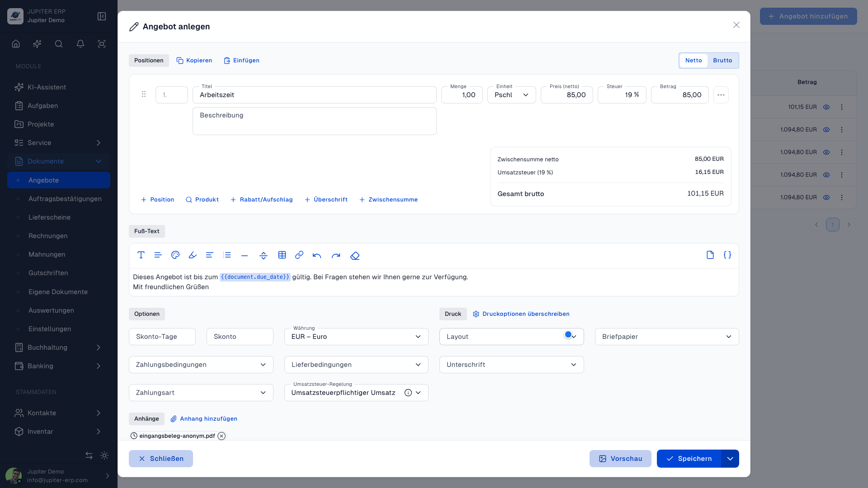Image resolution: width=868 pixels, height=488 pixels.
Task: View the 101,15 EUR offer via eye icon
Action: (x=826, y=107)
